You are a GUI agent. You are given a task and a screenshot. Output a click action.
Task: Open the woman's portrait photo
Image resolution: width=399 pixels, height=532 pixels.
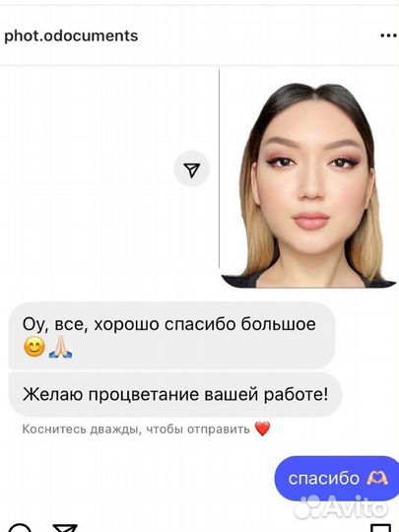coord(308,178)
